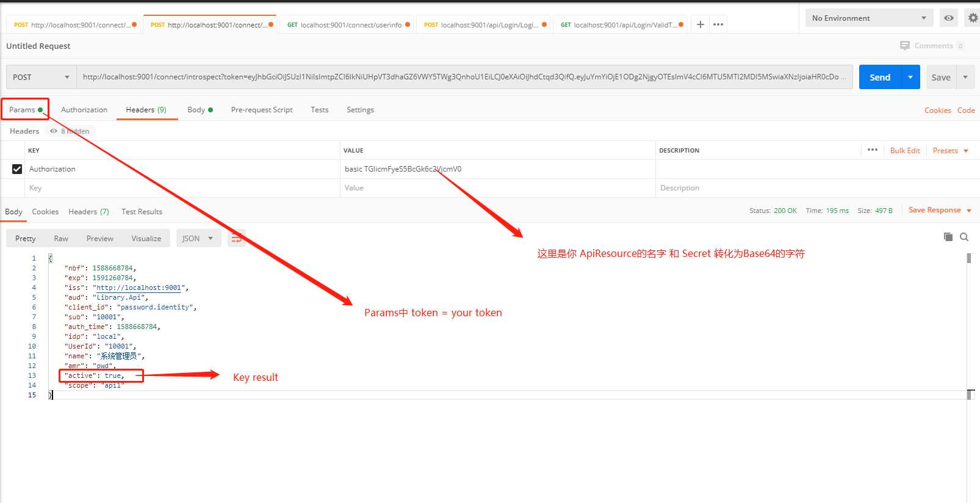980x503 pixels.
Task: Copy response body to clipboard icon
Action: coord(948,237)
